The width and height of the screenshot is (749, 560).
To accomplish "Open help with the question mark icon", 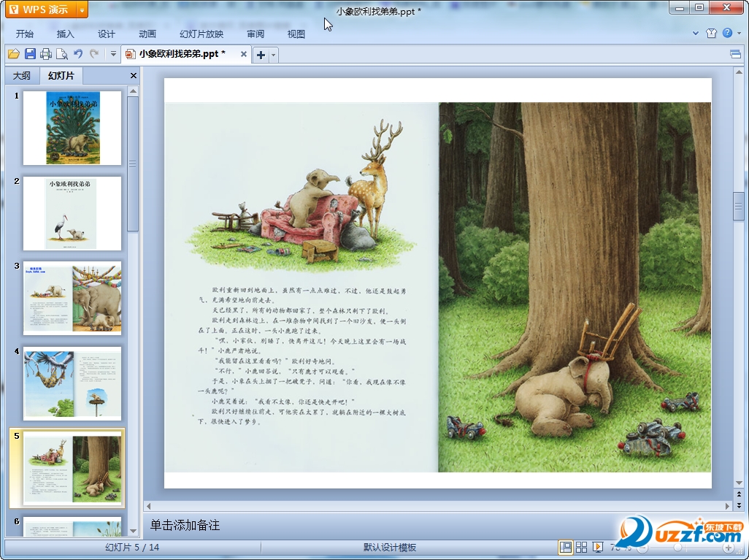I will (727, 33).
